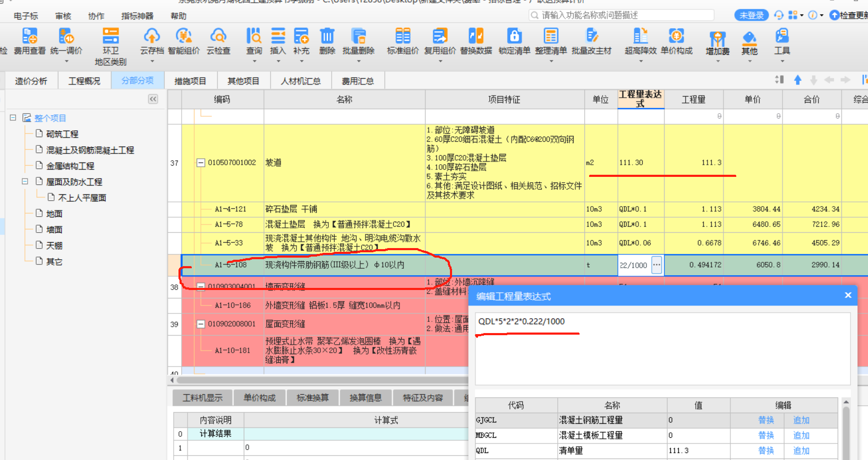This screenshot has width=868, height=460.
Task: Click 追加 for QDL row
Action: coord(801,450)
